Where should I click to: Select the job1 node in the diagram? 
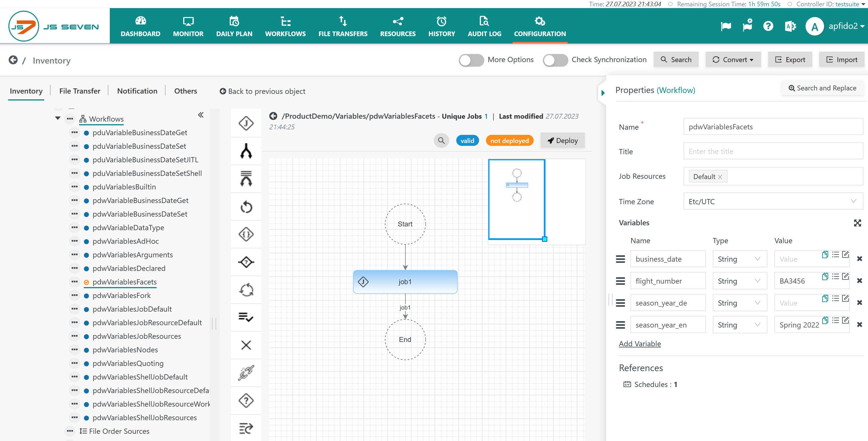coord(405,282)
